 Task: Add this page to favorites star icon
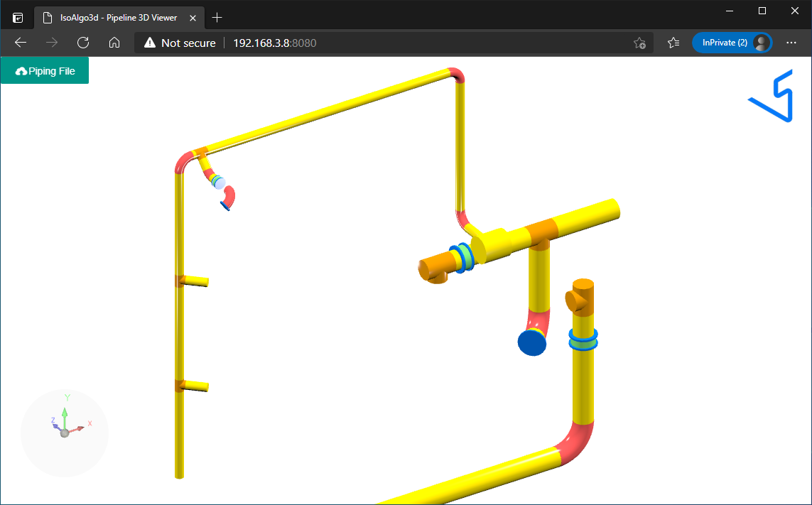click(x=639, y=43)
